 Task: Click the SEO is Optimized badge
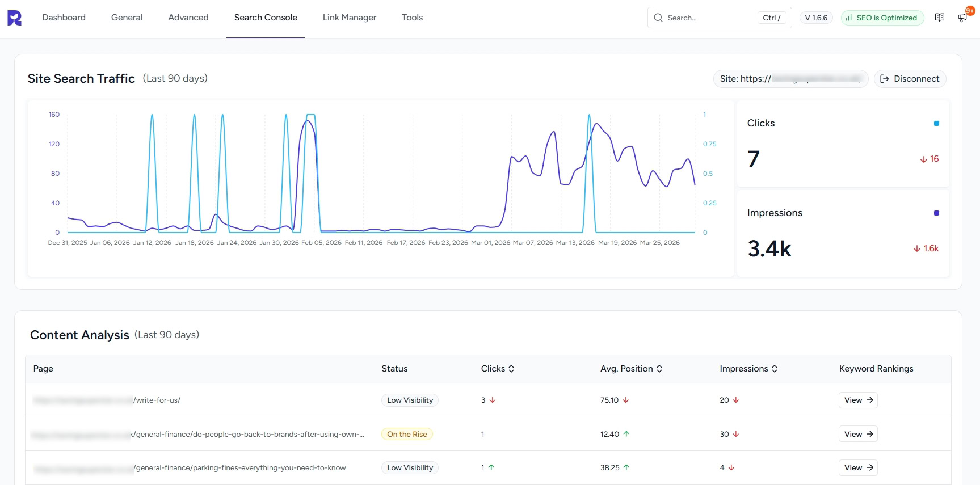pyautogui.click(x=882, y=18)
